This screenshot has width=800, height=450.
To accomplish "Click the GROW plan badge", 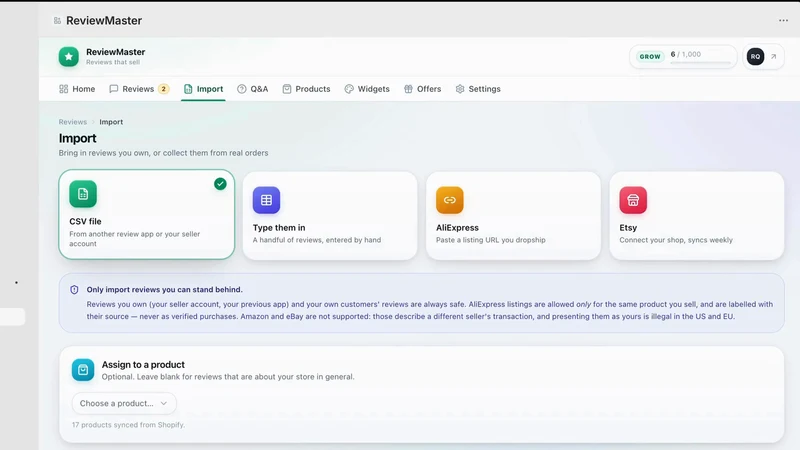I will pos(650,57).
